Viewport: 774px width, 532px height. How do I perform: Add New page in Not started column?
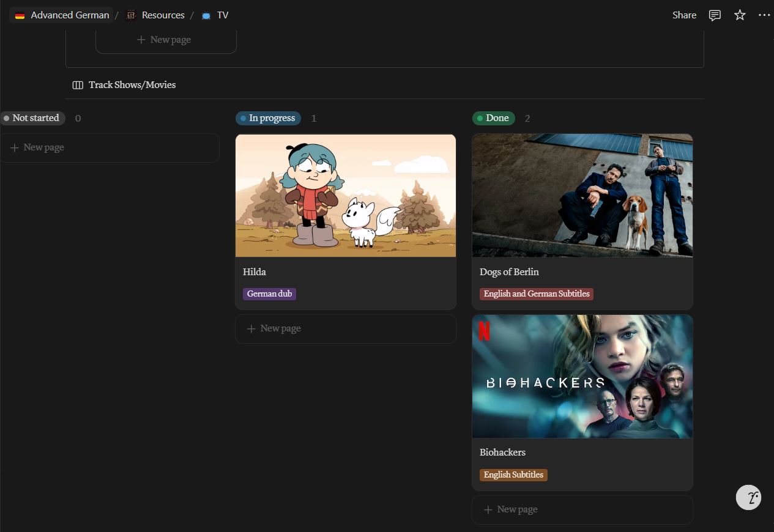110,147
